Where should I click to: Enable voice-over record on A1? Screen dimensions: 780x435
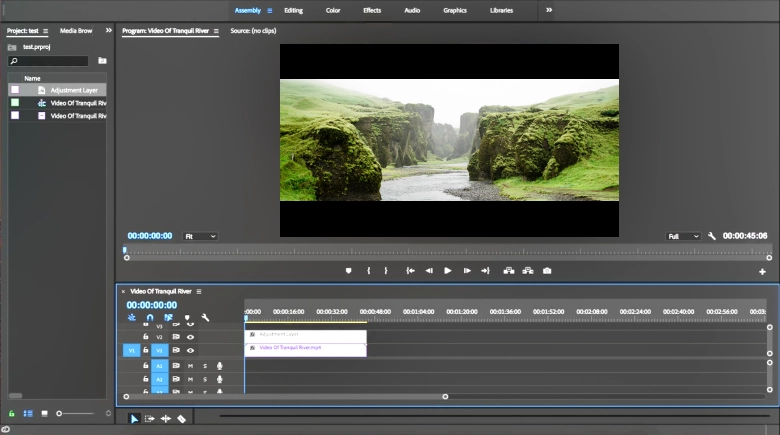click(219, 366)
